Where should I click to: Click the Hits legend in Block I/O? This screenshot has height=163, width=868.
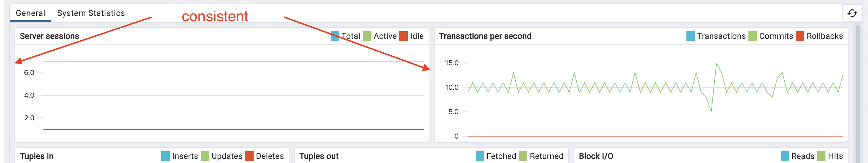click(x=830, y=156)
